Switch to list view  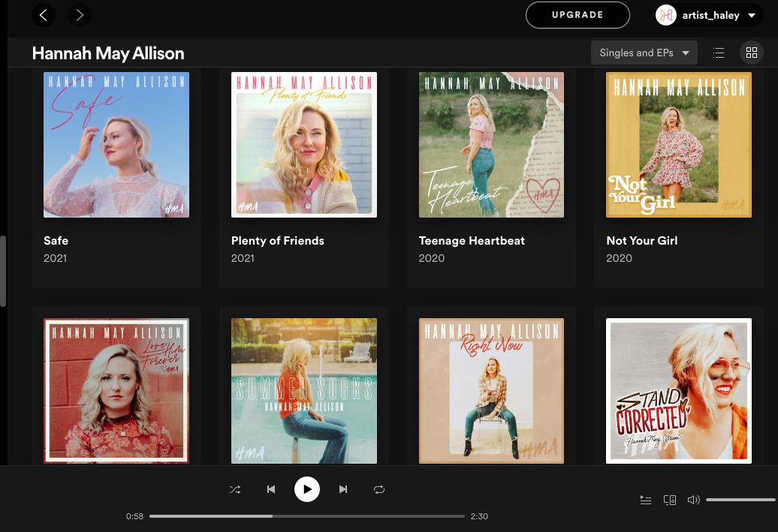pyautogui.click(x=719, y=53)
